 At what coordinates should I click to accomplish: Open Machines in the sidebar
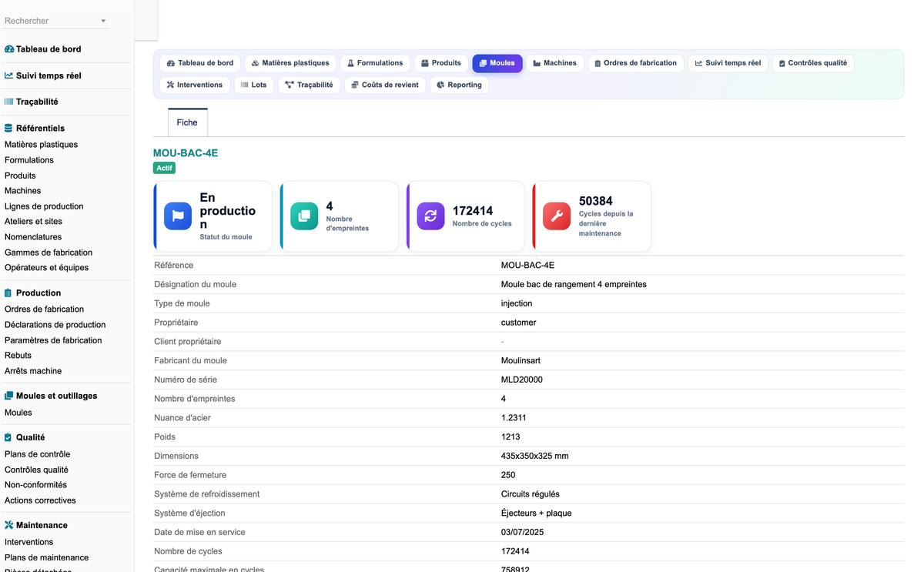click(23, 191)
